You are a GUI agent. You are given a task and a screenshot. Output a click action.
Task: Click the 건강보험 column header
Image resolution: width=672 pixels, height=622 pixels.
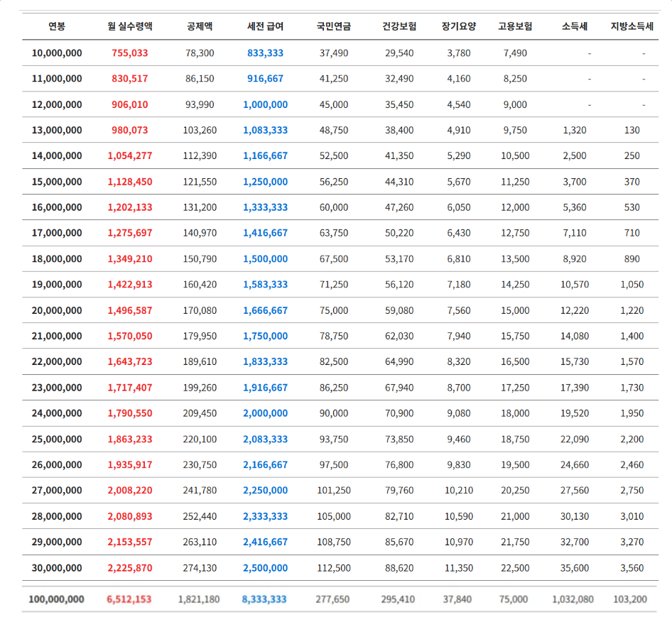(399, 26)
